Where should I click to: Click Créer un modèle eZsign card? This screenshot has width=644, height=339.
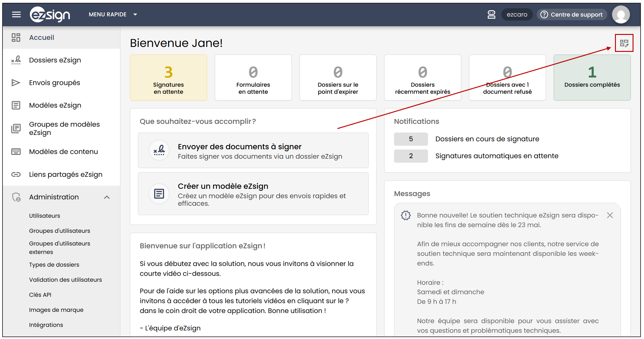pyautogui.click(x=253, y=194)
